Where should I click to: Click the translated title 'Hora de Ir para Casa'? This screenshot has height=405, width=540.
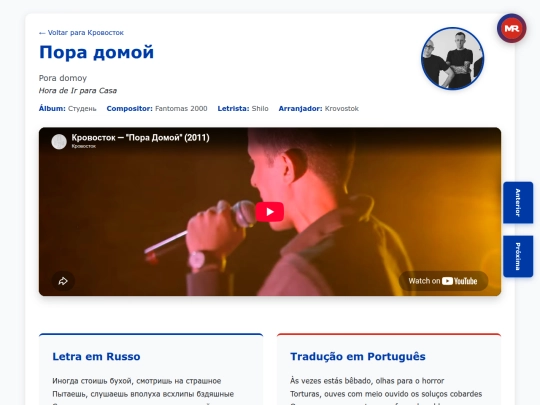coord(78,91)
